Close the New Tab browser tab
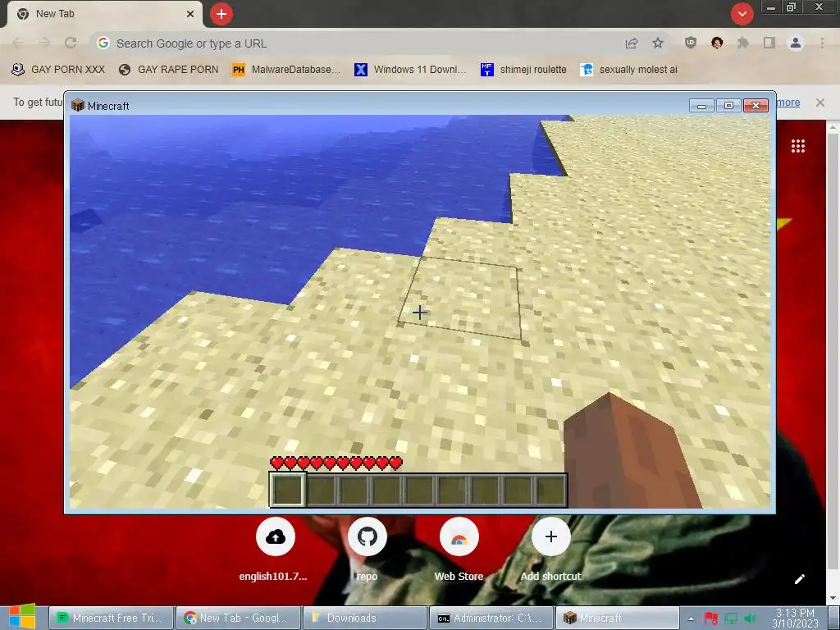The width and height of the screenshot is (840, 630). 190,14
